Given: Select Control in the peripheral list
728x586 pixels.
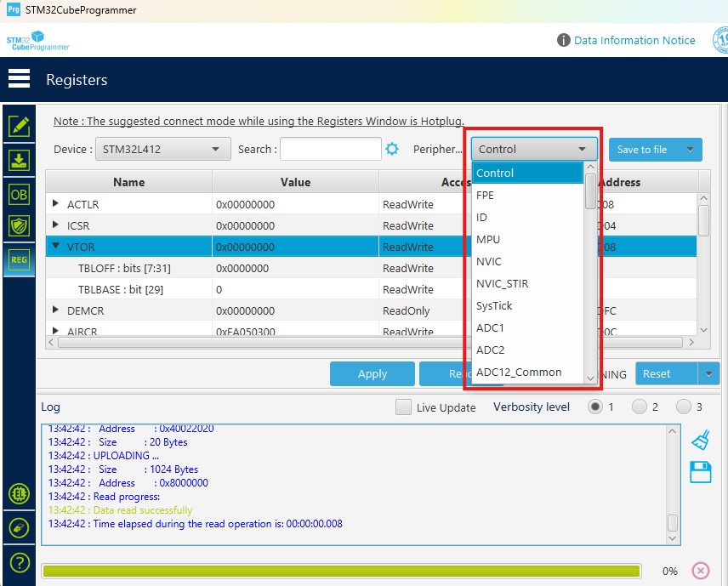Looking at the screenshot, I should pyautogui.click(x=527, y=173).
